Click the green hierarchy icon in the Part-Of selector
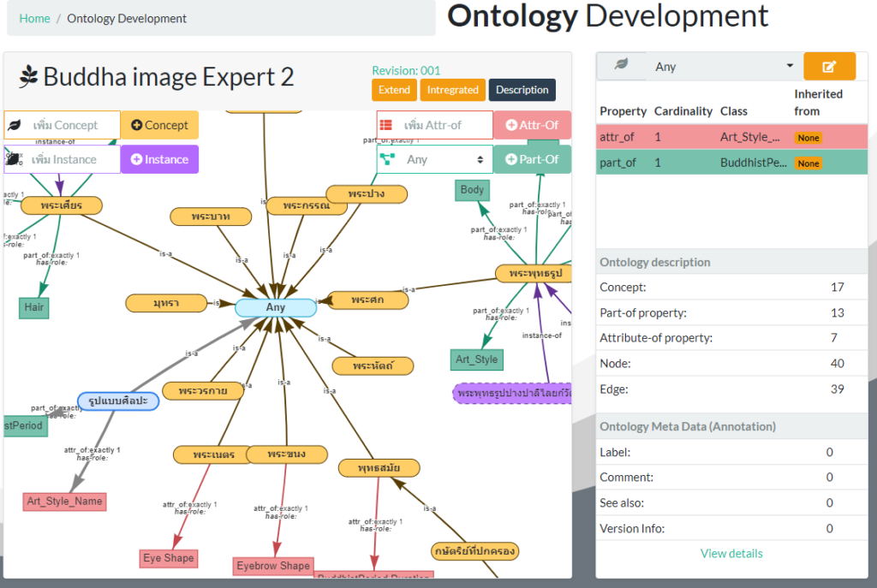 [386, 159]
